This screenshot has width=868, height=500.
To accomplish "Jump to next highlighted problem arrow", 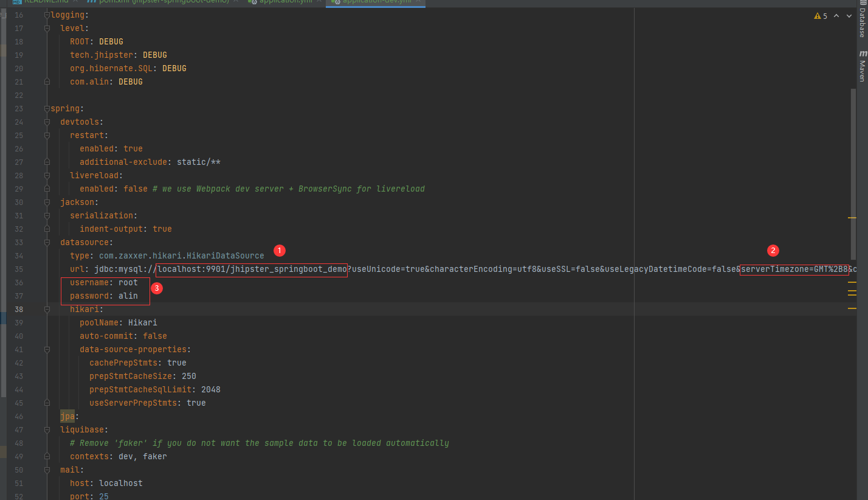I will click(x=849, y=16).
